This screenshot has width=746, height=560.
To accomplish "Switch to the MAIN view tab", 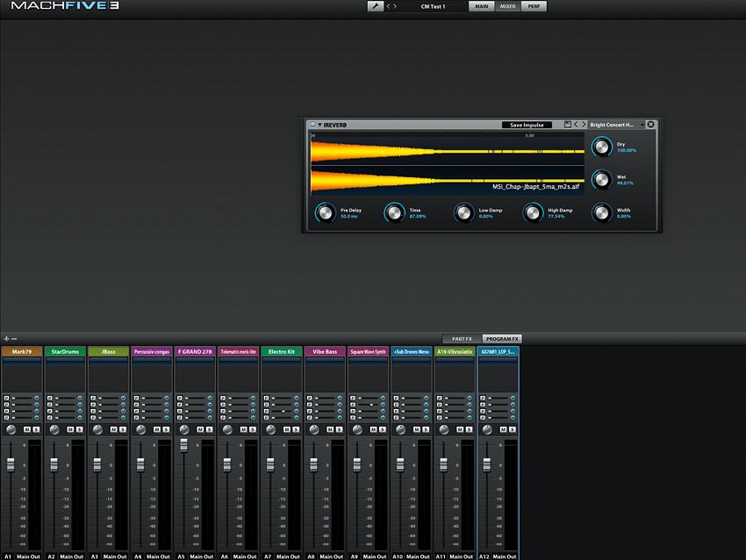I will pos(481,6).
